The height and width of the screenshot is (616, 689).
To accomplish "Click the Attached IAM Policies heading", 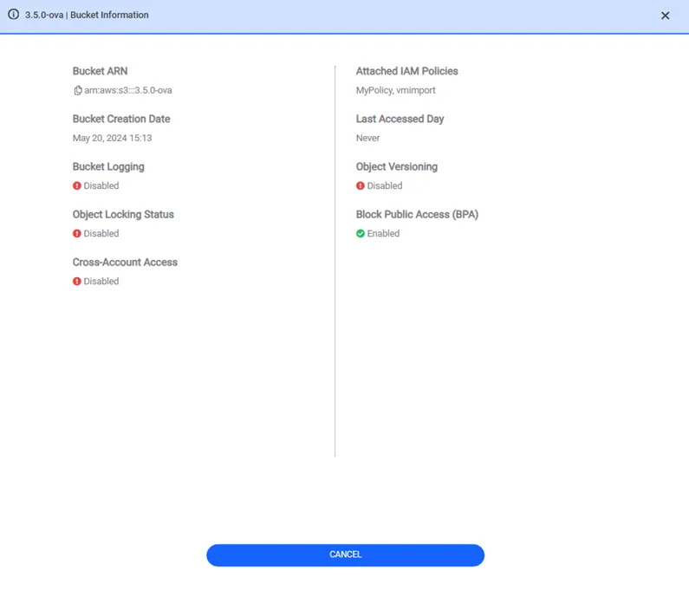I will pos(406,71).
